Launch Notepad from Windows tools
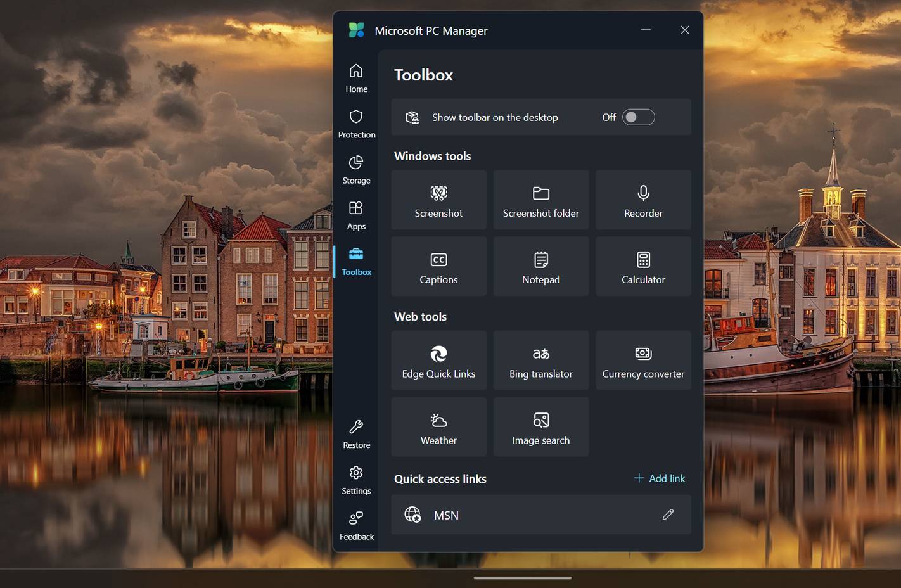The width and height of the screenshot is (901, 588). [540, 266]
